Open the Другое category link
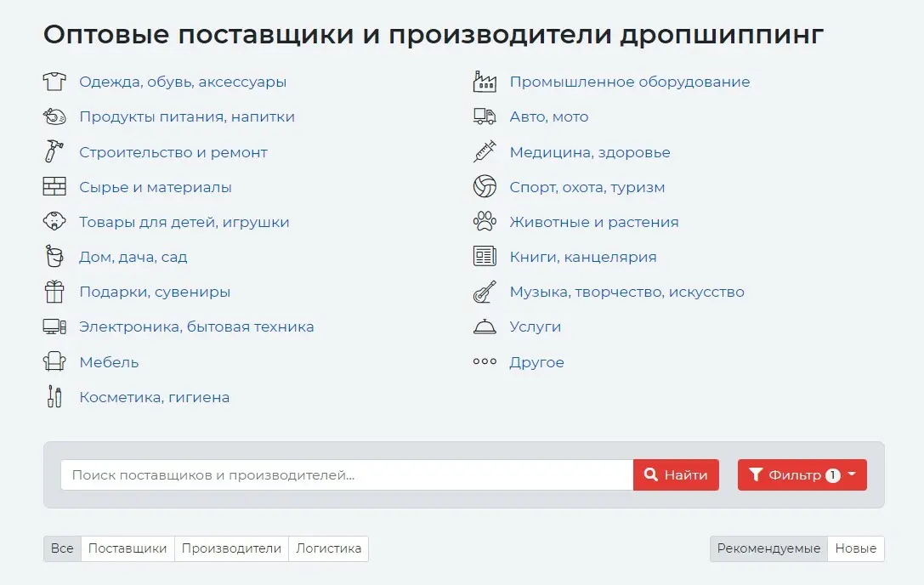The width and height of the screenshot is (924, 585). (537, 362)
